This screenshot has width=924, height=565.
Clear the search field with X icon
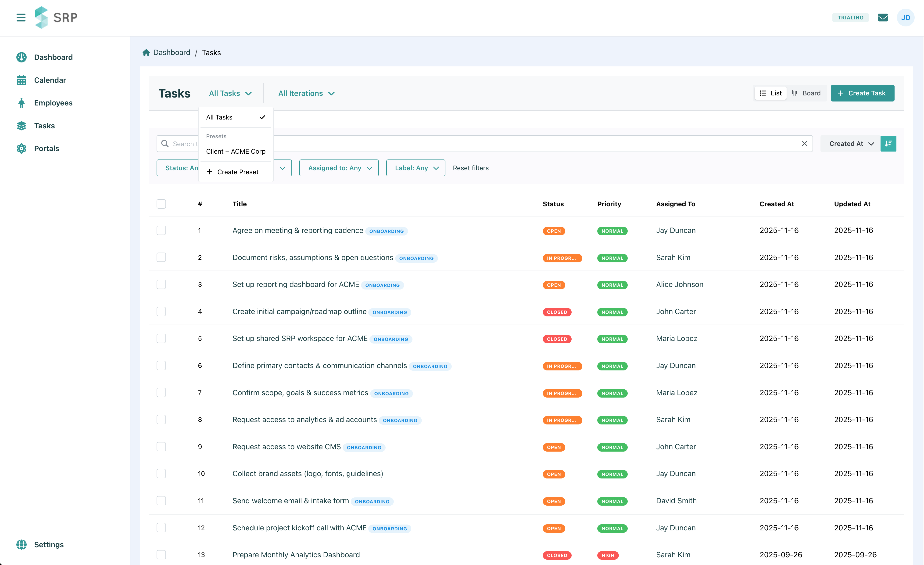point(804,144)
